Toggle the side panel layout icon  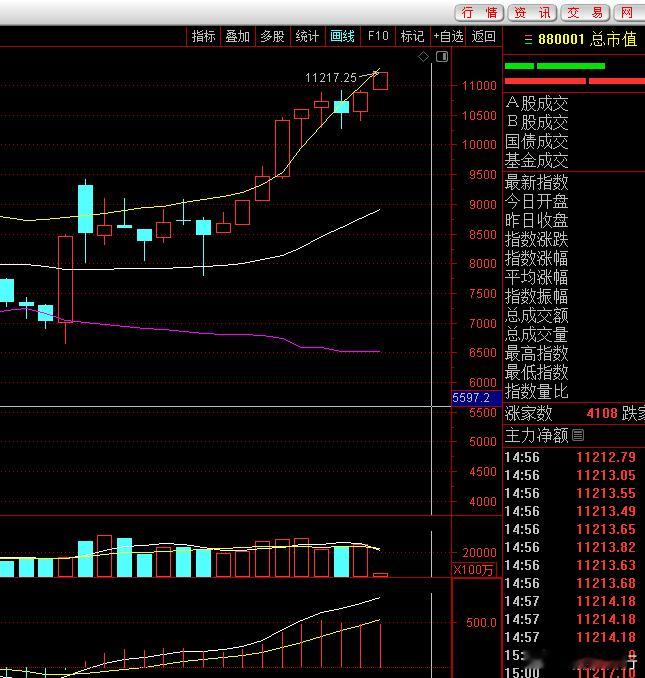click(442, 56)
